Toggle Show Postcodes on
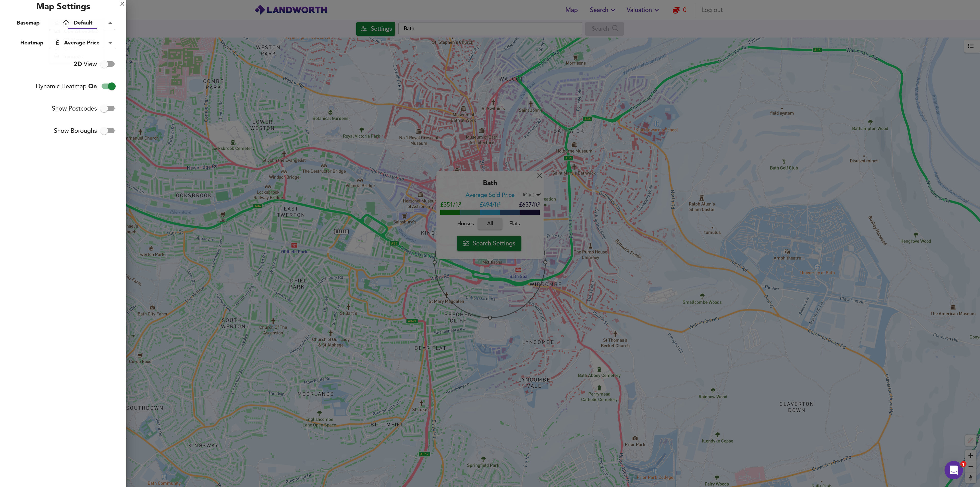Screen dimensions: 980x487 click(108, 109)
